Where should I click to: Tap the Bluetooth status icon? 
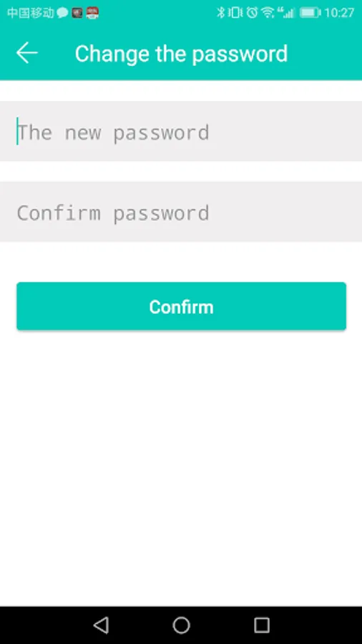(x=221, y=13)
